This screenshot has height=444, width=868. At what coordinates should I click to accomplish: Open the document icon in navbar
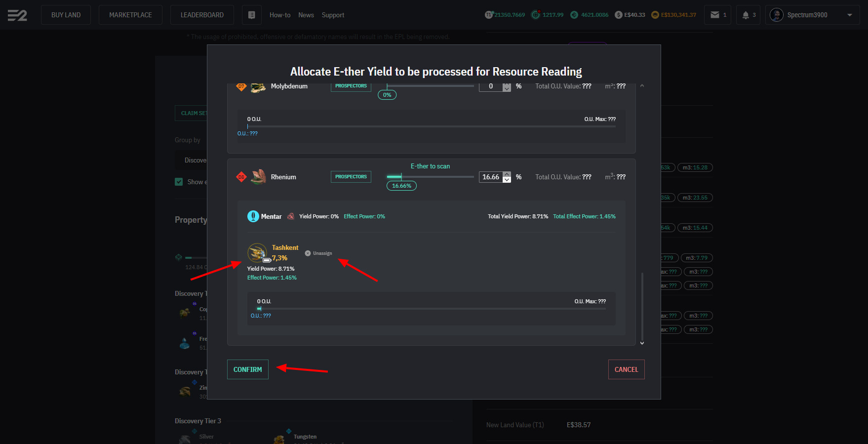pyautogui.click(x=251, y=15)
